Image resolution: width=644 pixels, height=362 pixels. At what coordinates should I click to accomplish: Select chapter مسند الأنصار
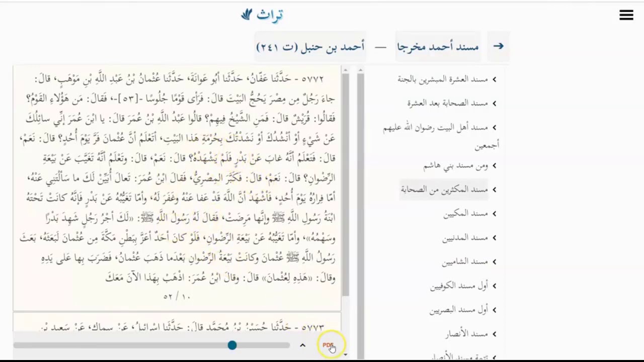coord(467,334)
